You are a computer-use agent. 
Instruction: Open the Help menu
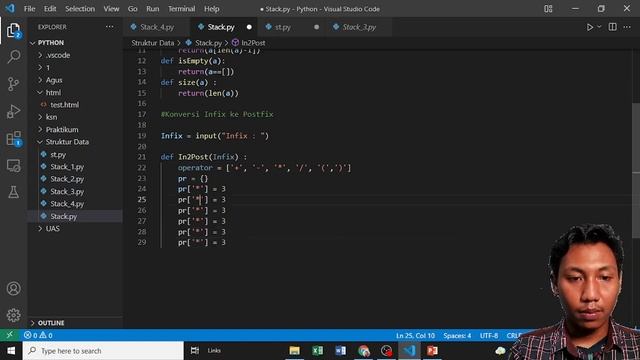211,9
